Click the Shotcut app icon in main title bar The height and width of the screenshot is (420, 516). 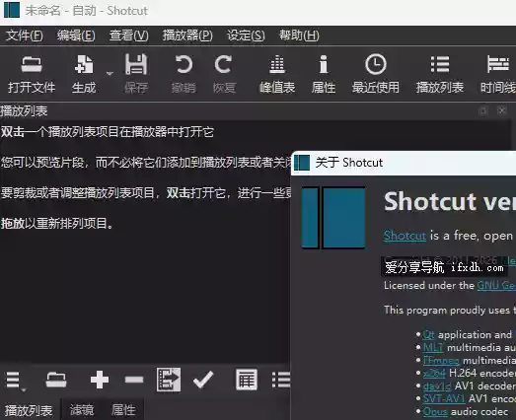[x=12, y=10]
